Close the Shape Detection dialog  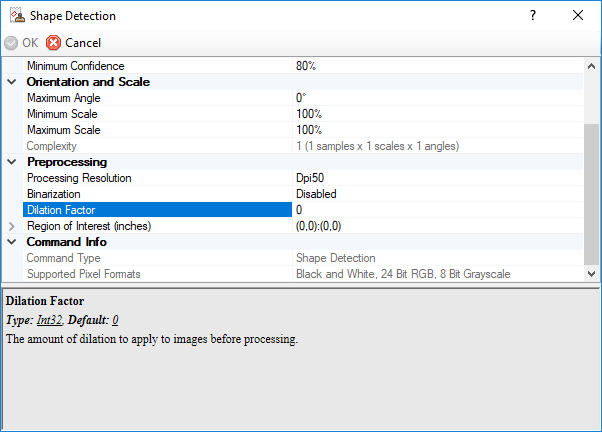point(578,15)
